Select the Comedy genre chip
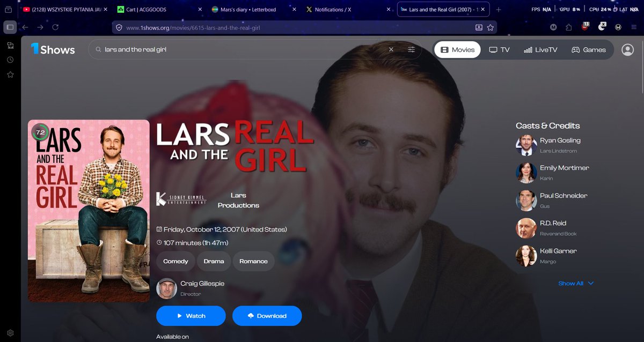The image size is (644, 342). pyautogui.click(x=175, y=261)
